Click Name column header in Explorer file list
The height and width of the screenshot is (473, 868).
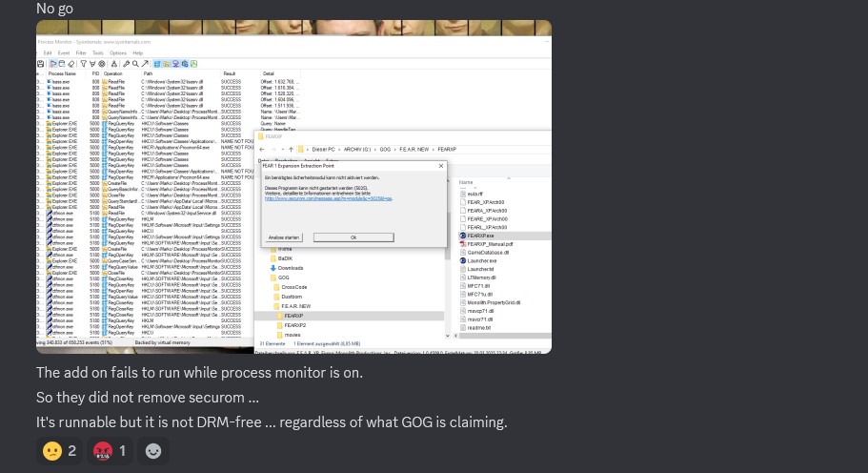466,182
